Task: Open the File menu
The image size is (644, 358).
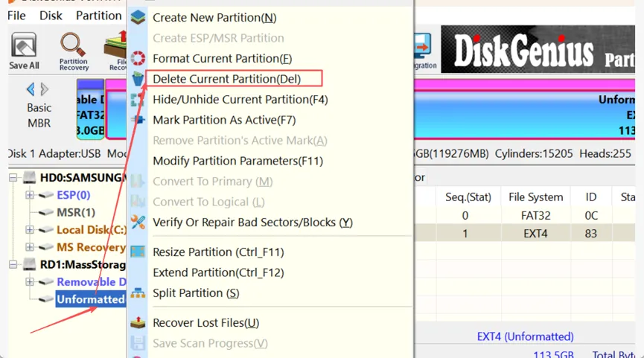Action: click(x=16, y=16)
